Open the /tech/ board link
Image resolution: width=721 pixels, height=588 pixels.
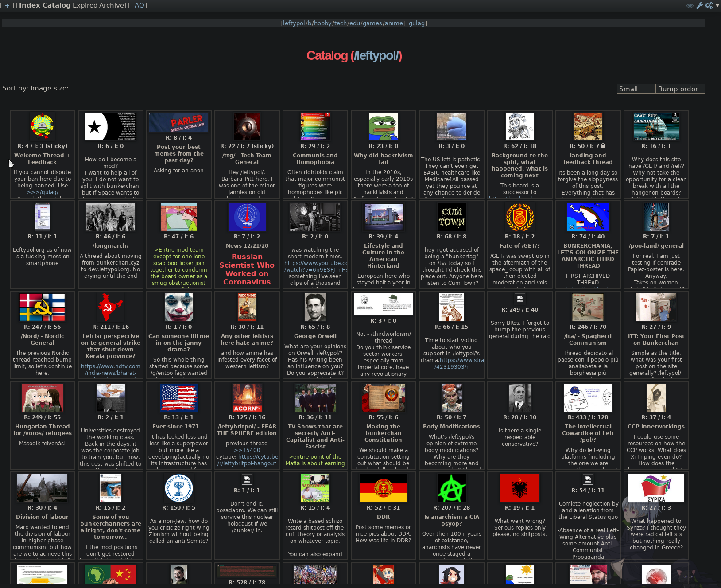[x=340, y=23]
